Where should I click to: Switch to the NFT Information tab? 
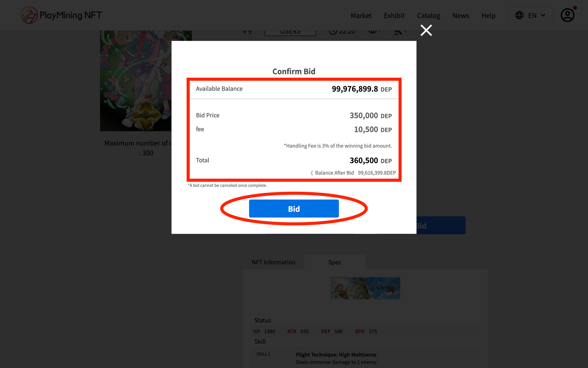click(273, 262)
